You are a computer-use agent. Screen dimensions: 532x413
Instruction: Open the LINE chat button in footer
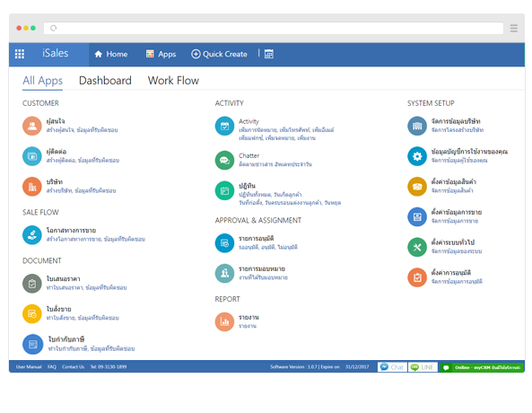(423, 367)
